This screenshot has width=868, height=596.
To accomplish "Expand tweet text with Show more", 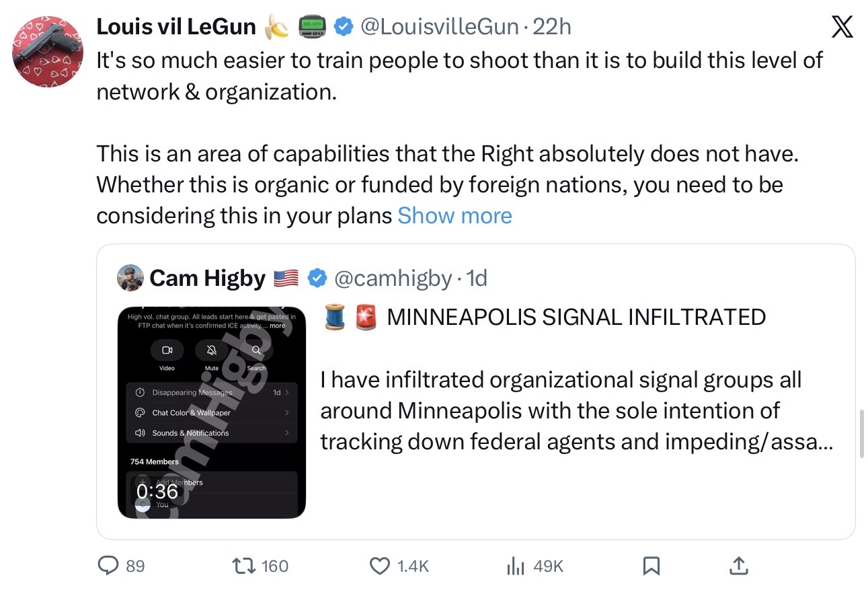I will [455, 215].
